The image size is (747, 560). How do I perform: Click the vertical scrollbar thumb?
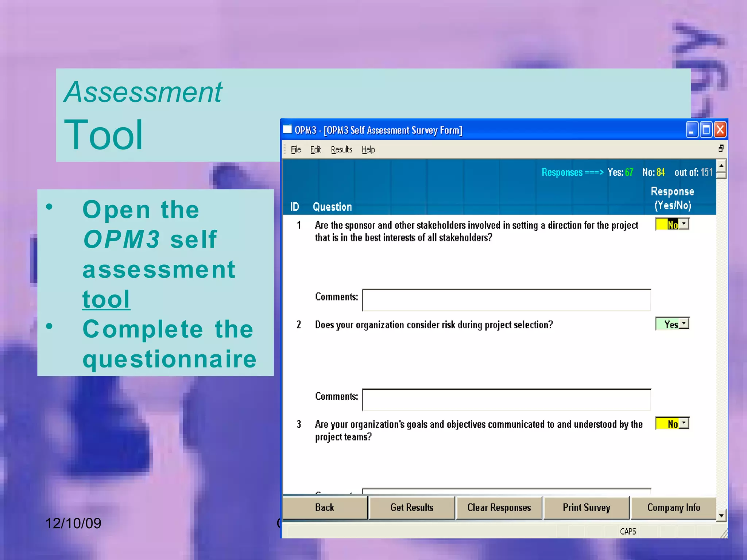click(721, 175)
